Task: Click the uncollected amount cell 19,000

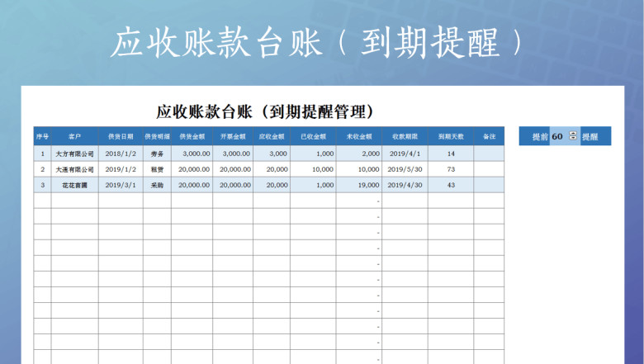Action: pyautogui.click(x=359, y=185)
